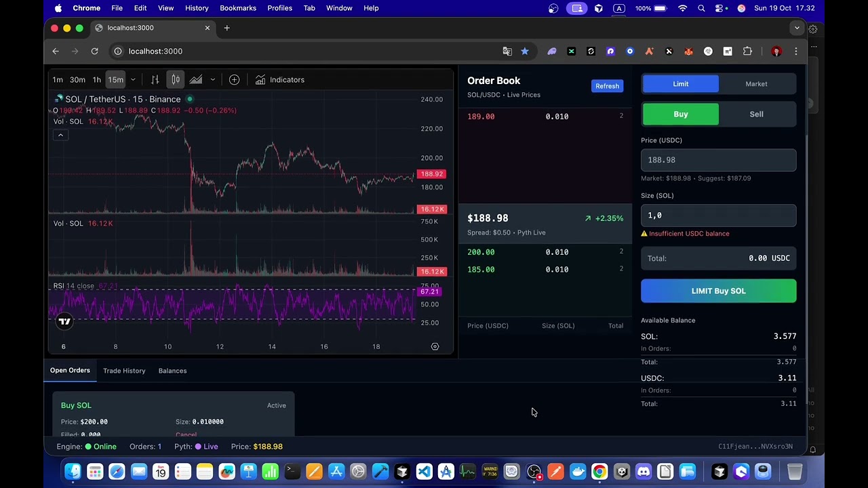The height and width of the screenshot is (488, 868).
Task: Switch order type to Limit
Action: pyautogui.click(x=680, y=84)
